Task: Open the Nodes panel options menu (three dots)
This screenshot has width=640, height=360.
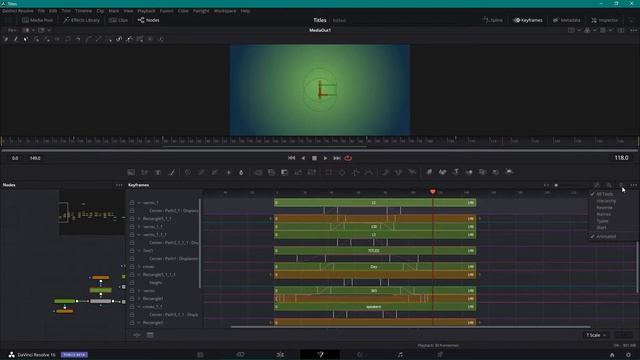Action: (119, 185)
